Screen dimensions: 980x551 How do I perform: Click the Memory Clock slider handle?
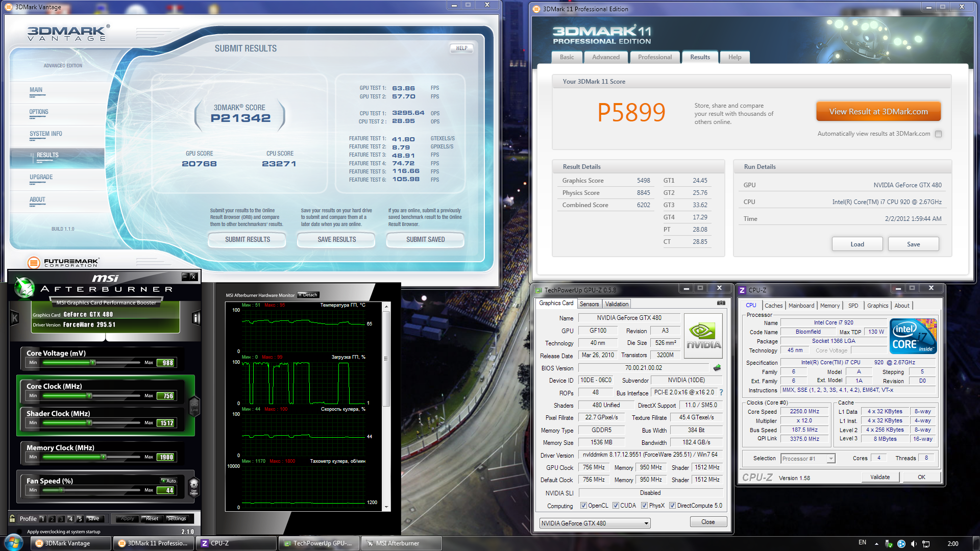point(103,457)
